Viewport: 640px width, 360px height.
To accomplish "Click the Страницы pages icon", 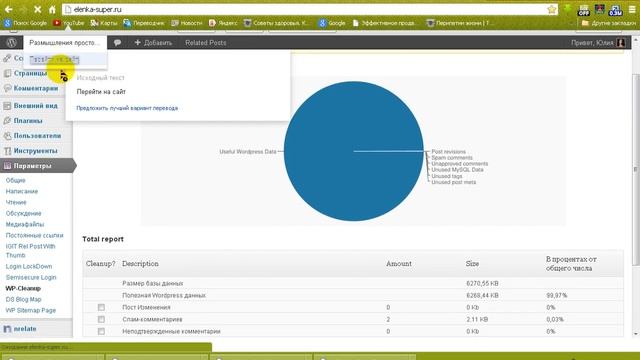I will (x=7, y=73).
